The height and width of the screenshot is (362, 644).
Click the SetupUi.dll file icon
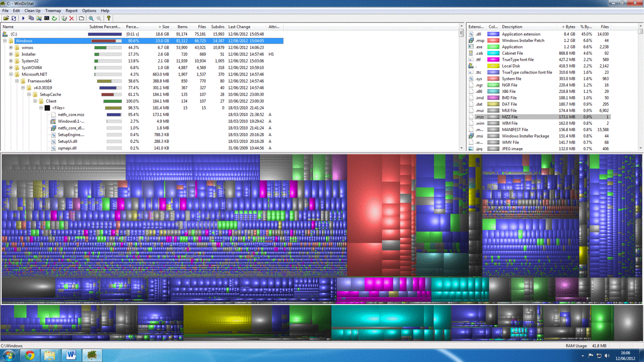pos(53,142)
